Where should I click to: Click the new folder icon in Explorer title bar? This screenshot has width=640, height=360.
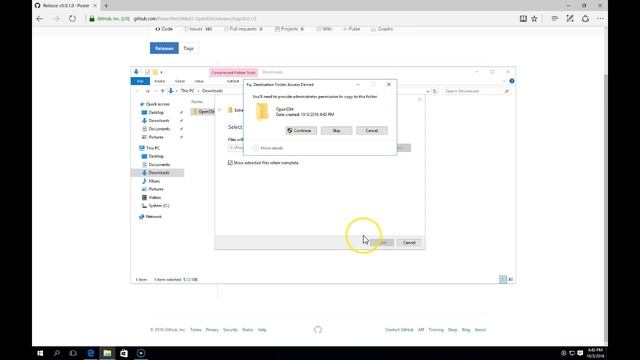tap(155, 72)
